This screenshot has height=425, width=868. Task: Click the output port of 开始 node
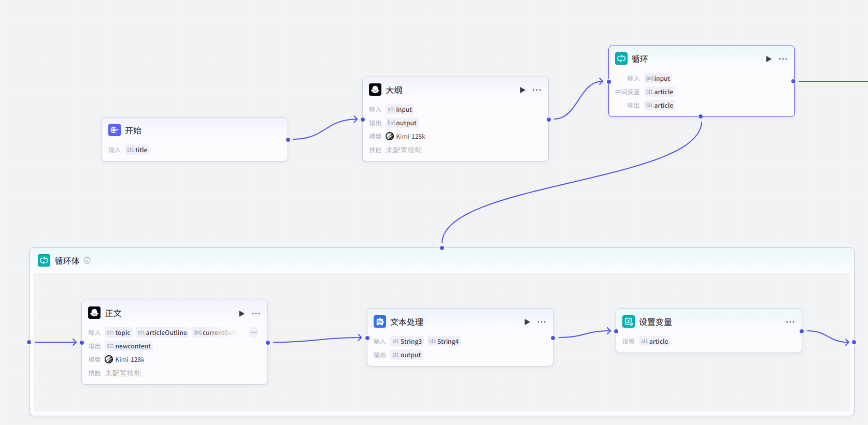pyautogui.click(x=288, y=140)
